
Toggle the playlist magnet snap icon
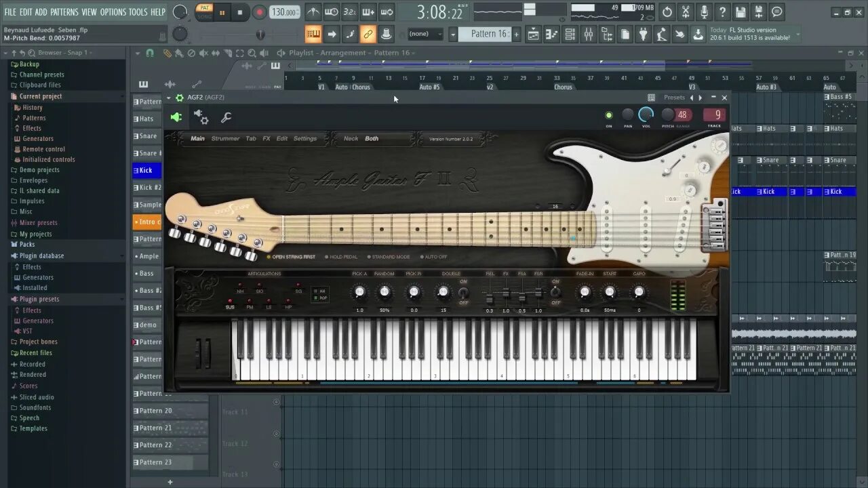150,53
